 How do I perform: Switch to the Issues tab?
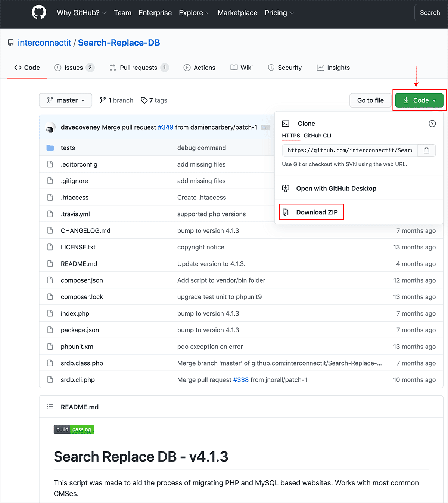[x=74, y=68]
